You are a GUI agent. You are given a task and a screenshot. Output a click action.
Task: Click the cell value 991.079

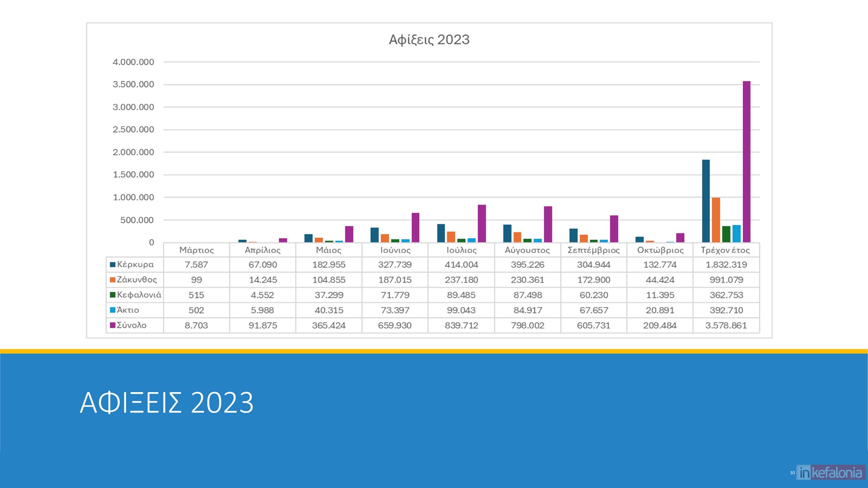pyautogui.click(x=726, y=280)
